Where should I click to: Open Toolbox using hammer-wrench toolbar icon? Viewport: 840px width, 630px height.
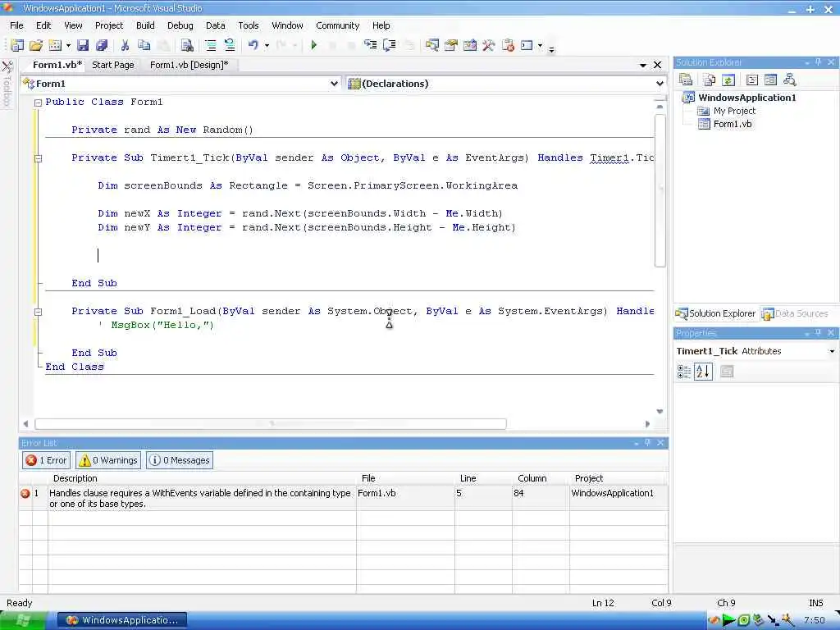click(489, 46)
